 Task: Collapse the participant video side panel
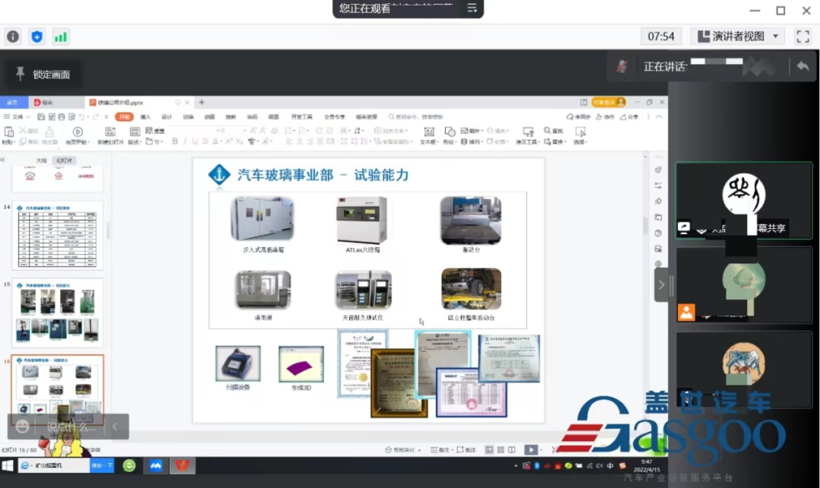(660, 285)
